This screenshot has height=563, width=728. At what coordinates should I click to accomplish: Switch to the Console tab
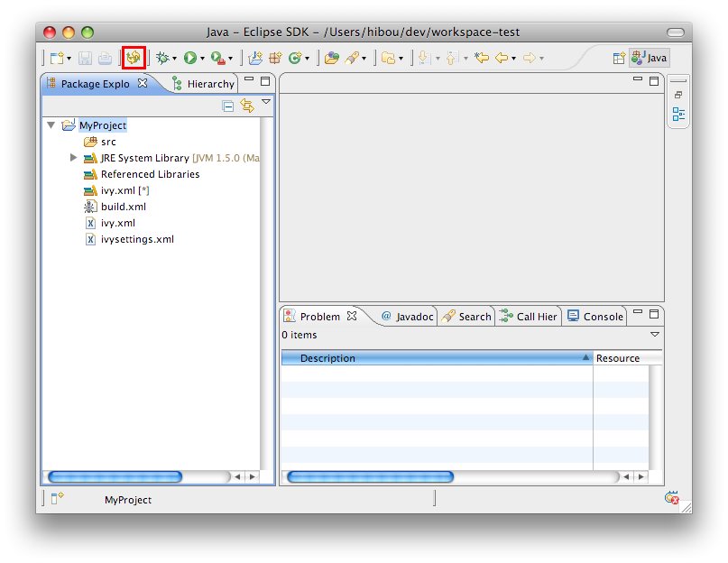(603, 317)
